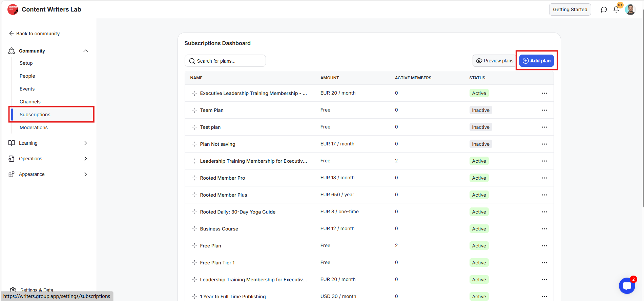
Task: Click the Preview plans button
Action: 495,61
